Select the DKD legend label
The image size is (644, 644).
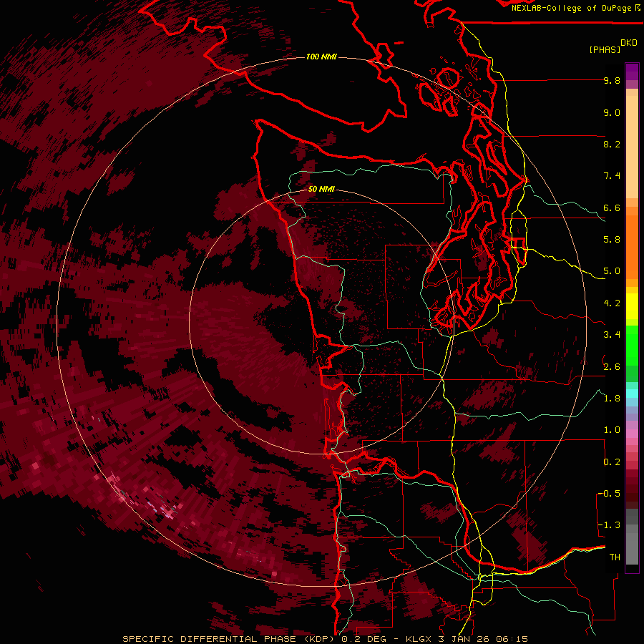pyautogui.click(x=629, y=43)
